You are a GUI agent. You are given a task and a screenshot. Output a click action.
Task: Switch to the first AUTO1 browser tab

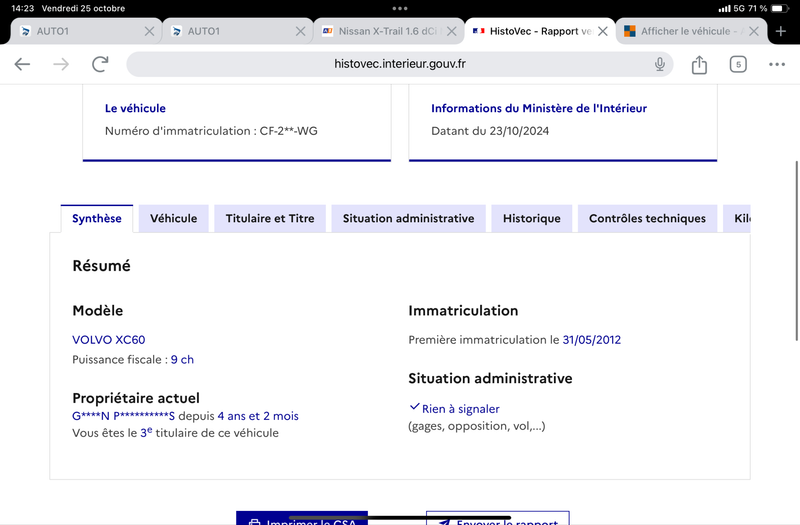click(x=87, y=32)
